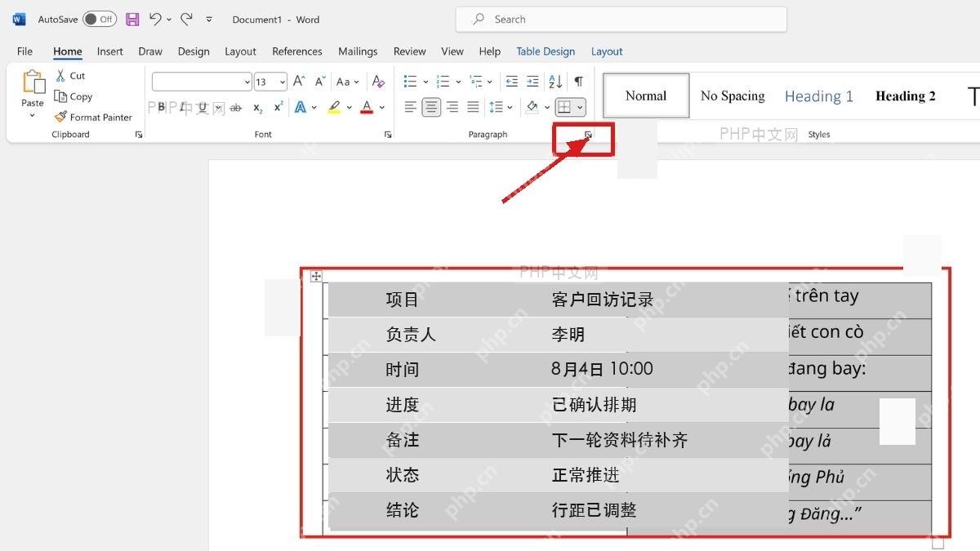980x551 pixels.
Task: Align text left
Action: click(411, 107)
